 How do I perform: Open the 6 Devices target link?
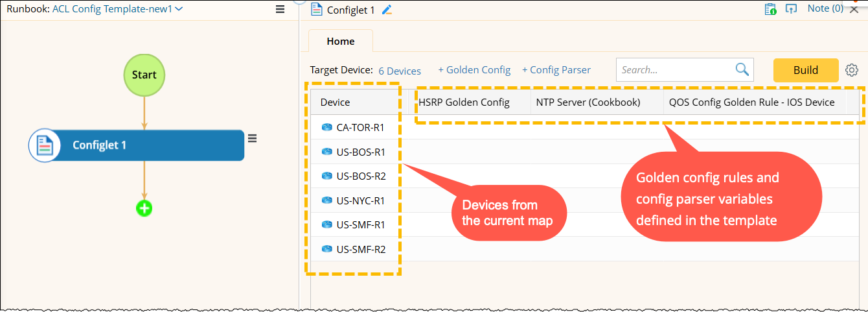point(400,71)
